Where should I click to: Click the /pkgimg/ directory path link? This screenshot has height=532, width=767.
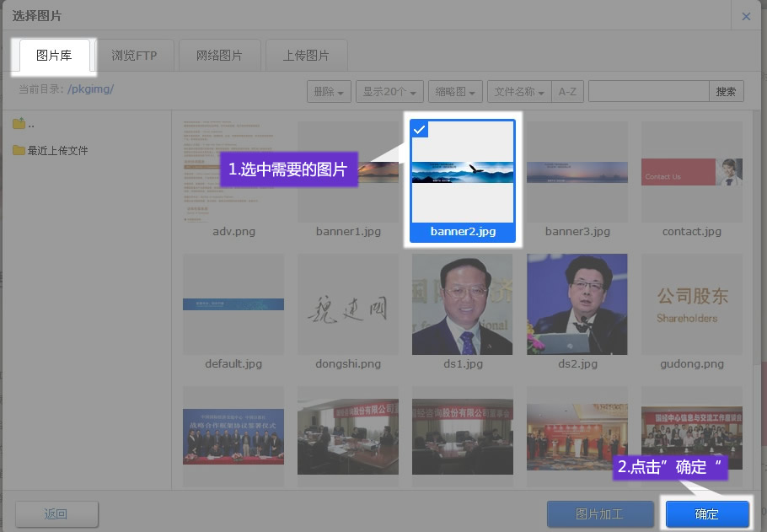tap(90, 89)
